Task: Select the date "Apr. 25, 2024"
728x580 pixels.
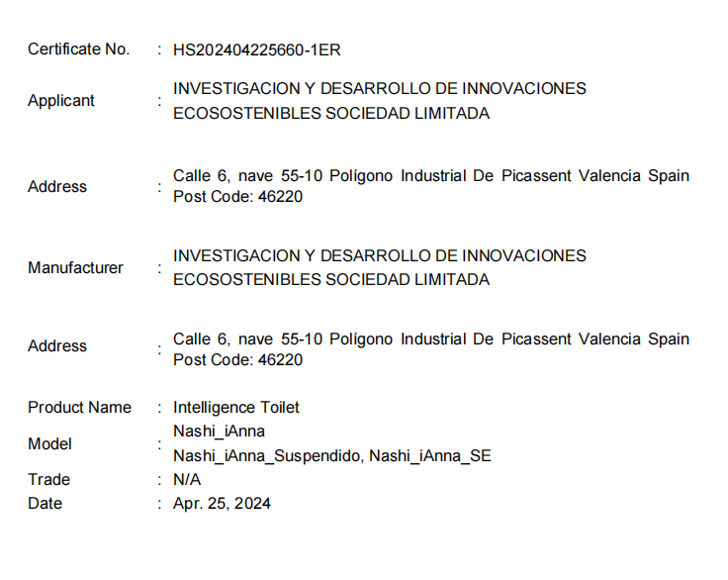Action: (222, 503)
